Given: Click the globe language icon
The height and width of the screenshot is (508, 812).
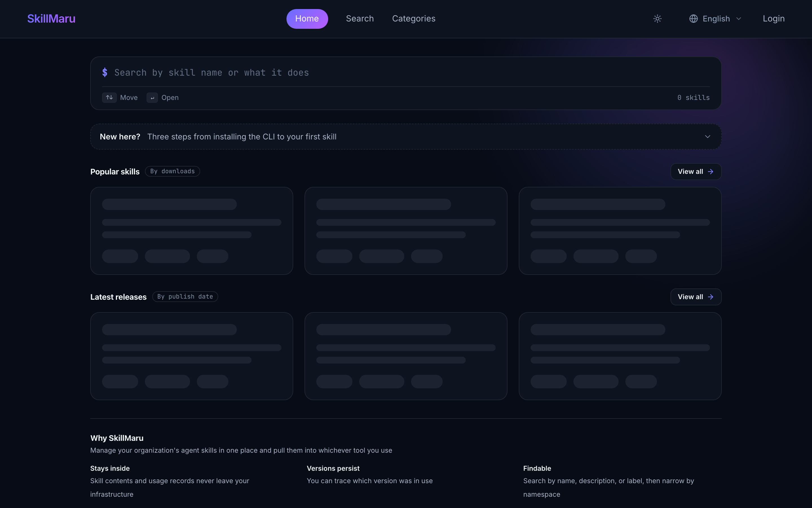Looking at the screenshot, I should 693,19.
